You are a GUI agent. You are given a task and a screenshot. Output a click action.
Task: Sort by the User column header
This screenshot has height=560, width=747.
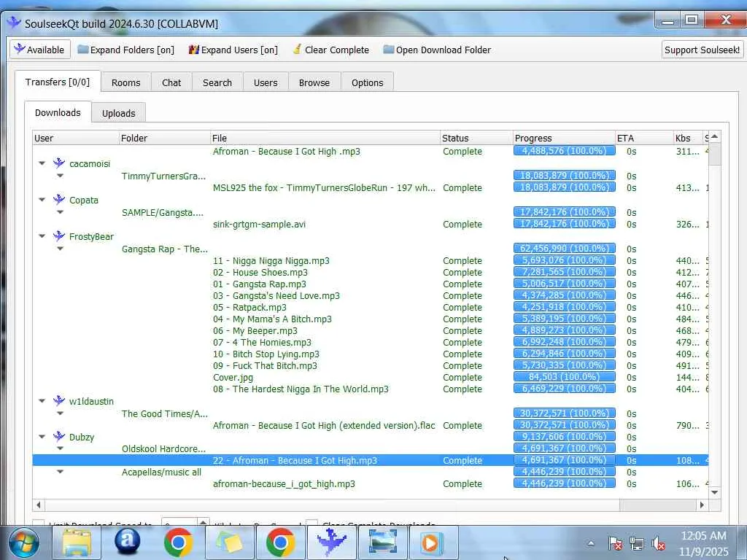(x=76, y=138)
